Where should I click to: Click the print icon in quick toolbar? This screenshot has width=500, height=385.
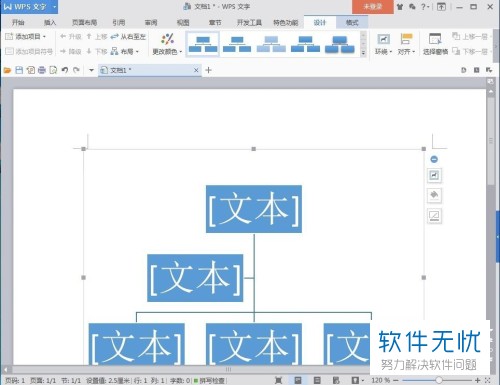point(42,70)
